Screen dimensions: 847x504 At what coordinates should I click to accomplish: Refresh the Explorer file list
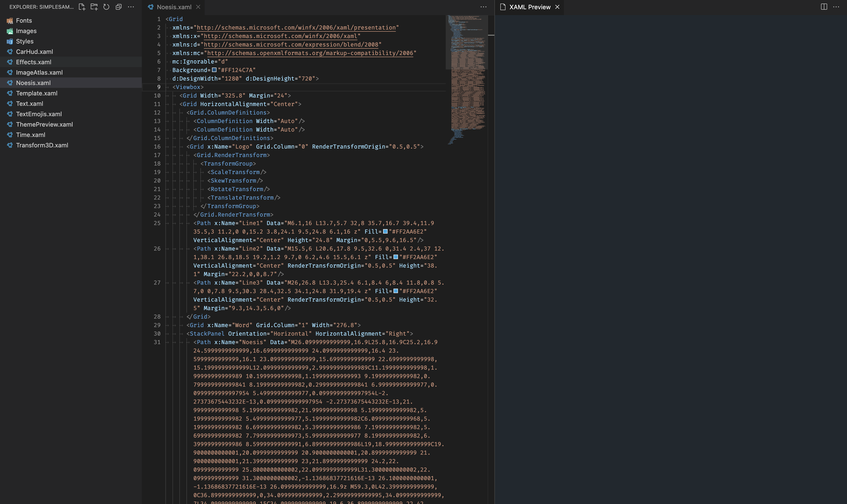[106, 7]
